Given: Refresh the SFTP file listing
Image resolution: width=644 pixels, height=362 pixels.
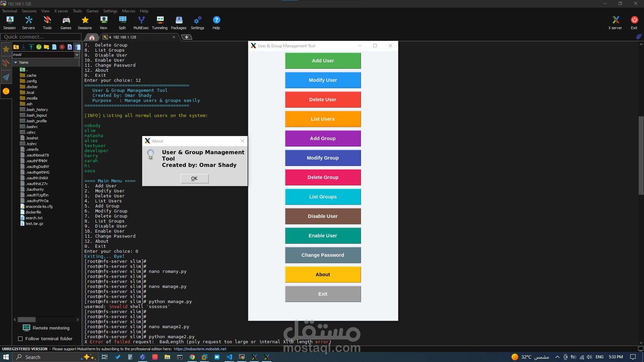Looking at the screenshot, I should (39, 47).
